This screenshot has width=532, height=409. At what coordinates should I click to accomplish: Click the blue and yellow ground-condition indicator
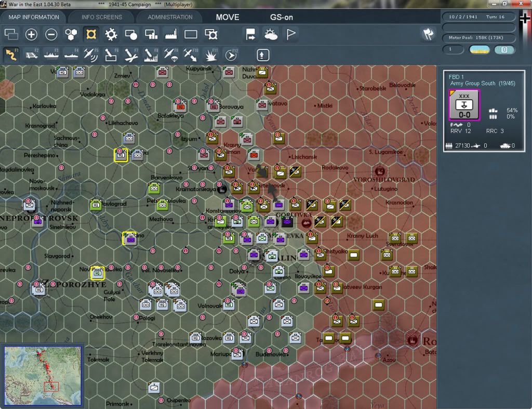pyautogui.click(x=479, y=49)
